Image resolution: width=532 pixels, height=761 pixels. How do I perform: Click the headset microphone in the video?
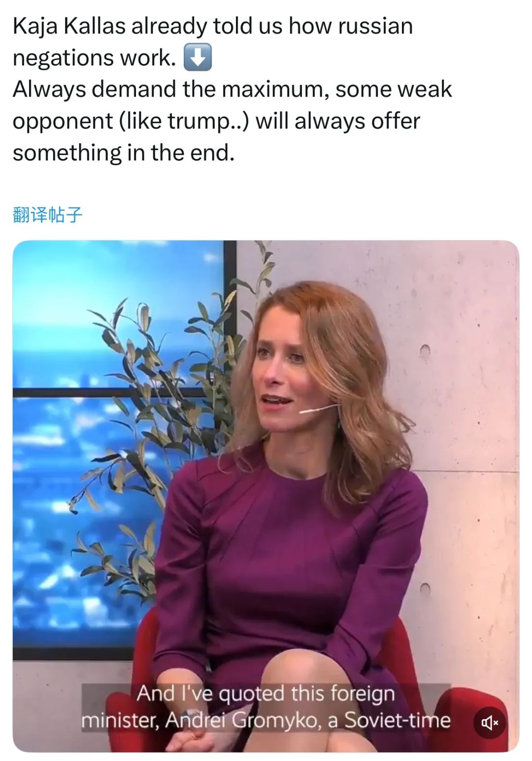(319, 408)
